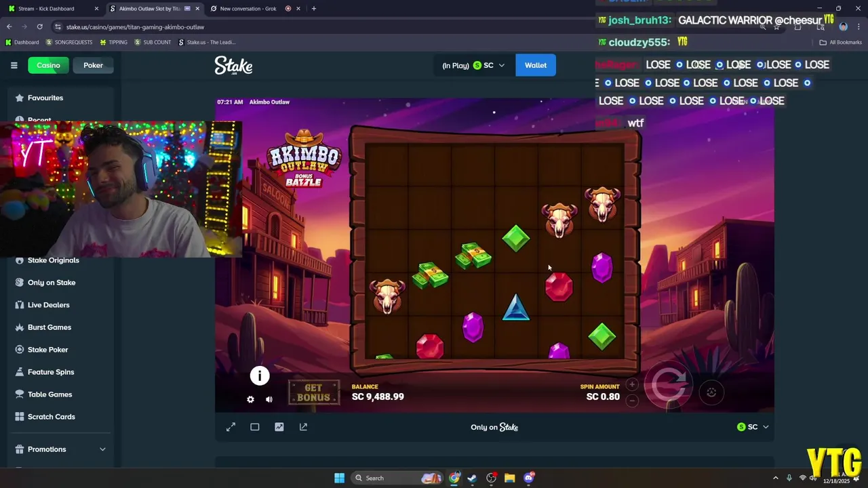Viewport: 868px width, 488px height.
Task: Decrease the spin amount
Action: (632, 401)
